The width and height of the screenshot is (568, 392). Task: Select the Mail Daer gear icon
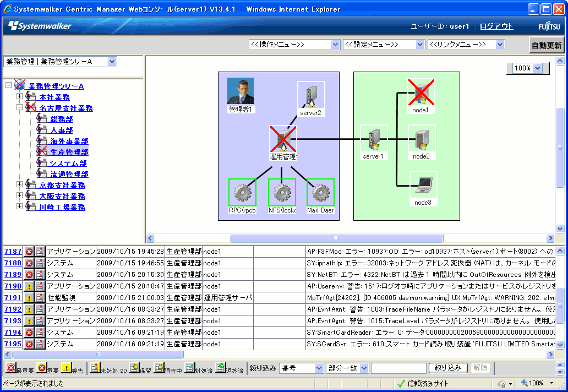click(x=320, y=192)
